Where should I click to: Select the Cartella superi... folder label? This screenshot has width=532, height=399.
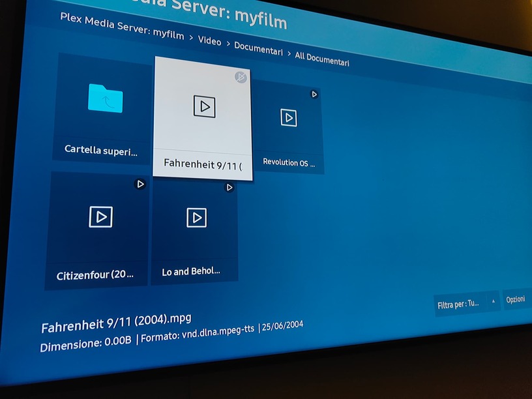[101, 150]
